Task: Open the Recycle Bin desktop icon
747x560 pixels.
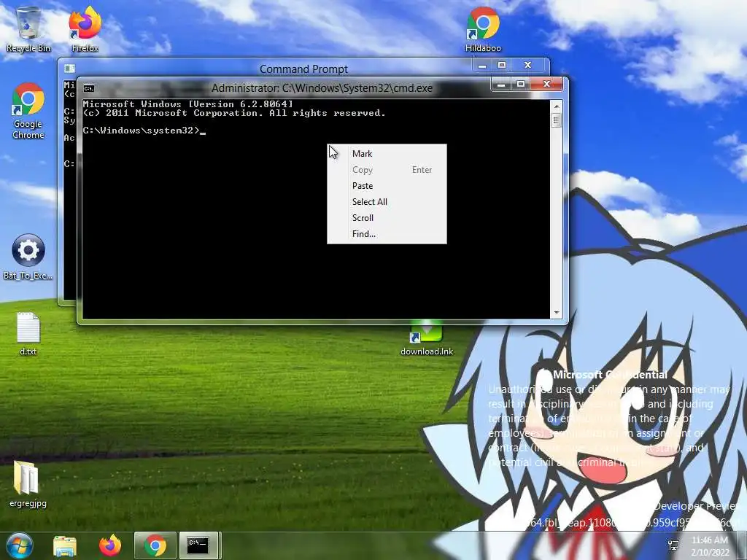Action: (28, 28)
